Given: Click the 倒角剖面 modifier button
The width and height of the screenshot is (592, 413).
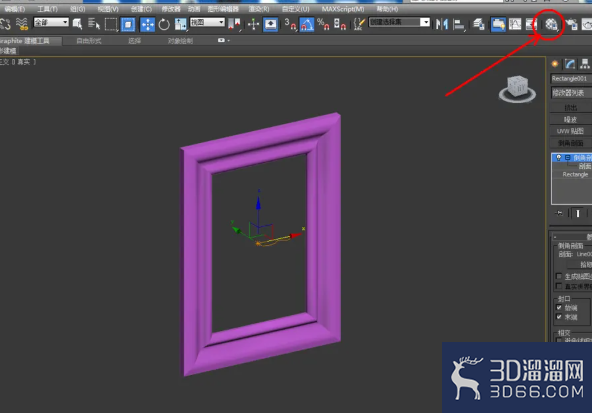Looking at the screenshot, I should [570, 143].
